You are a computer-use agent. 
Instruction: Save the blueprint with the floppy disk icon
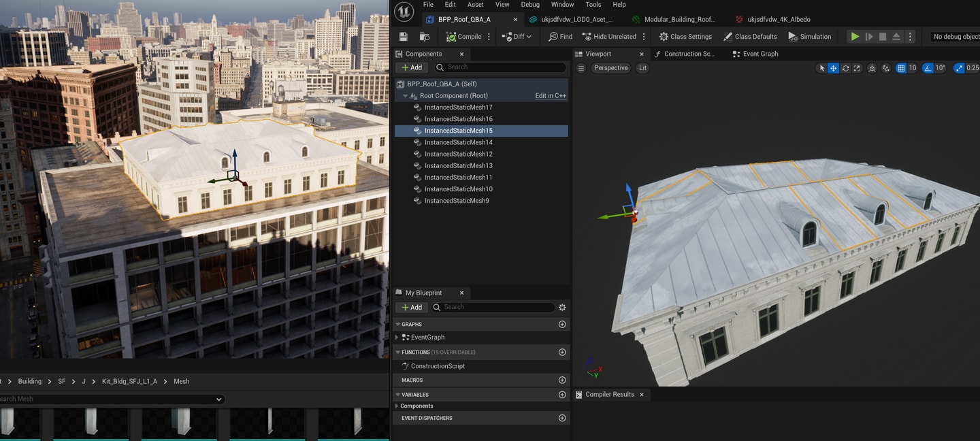click(404, 37)
